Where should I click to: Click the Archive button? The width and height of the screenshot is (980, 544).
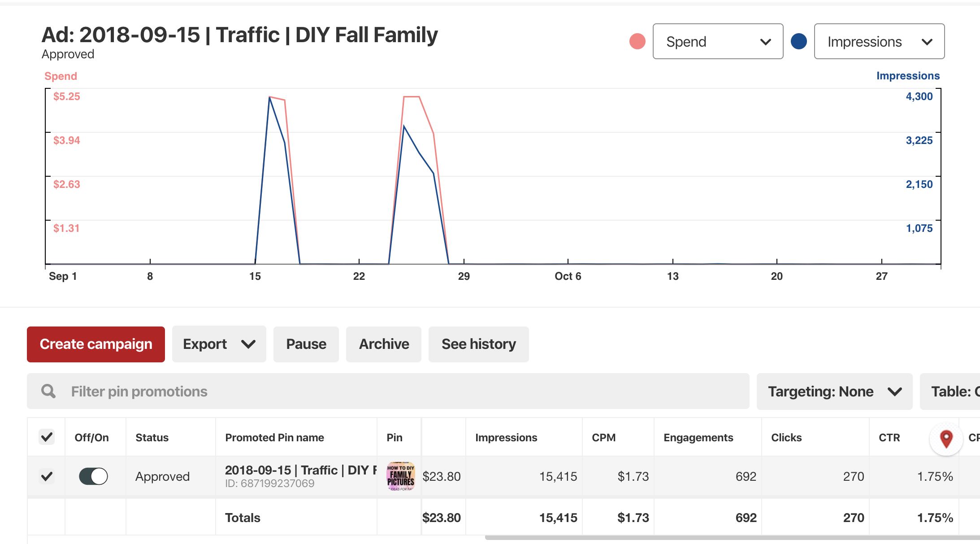(x=384, y=344)
